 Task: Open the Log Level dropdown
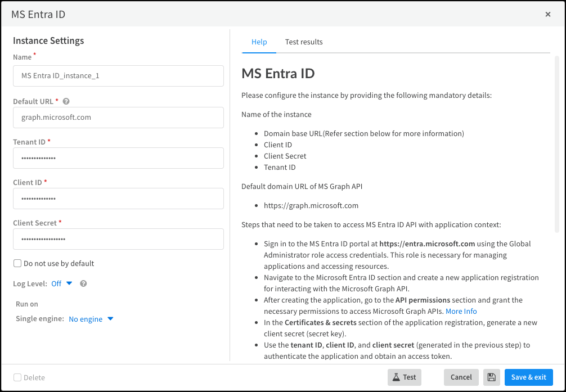tap(62, 283)
